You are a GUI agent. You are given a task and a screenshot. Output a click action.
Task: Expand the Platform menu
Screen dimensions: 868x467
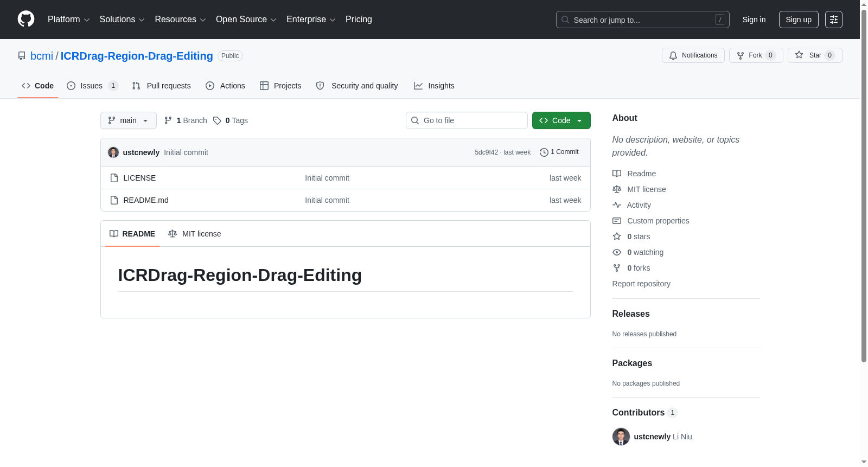coord(69,20)
